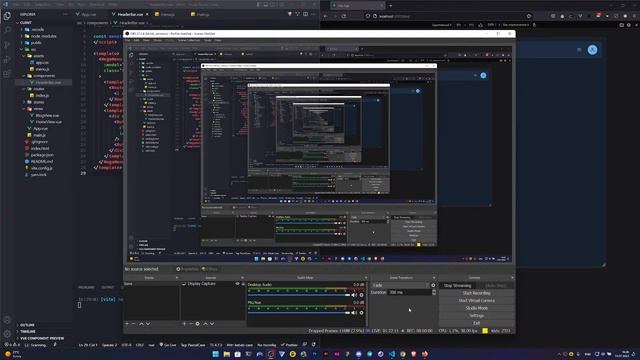Toggle Display Capture visibility eye icon
This screenshot has width=640, height=360.
tap(237, 284)
